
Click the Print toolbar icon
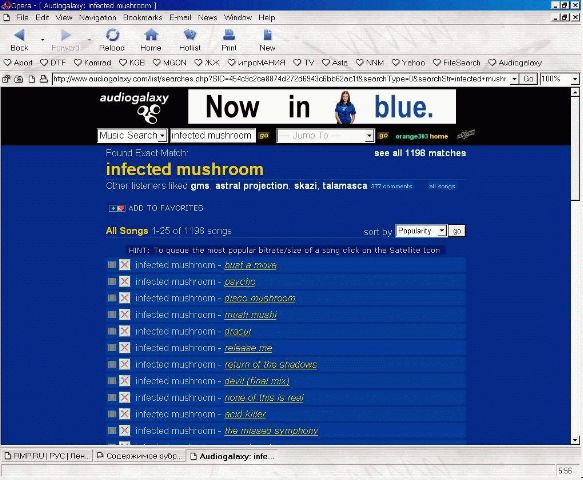pyautogui.click(x=229, y=35)
